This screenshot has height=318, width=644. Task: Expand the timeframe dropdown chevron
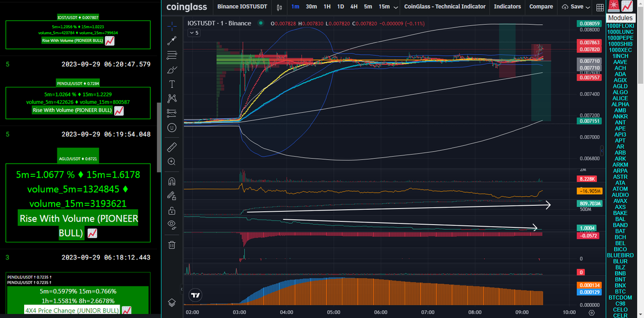pos(396,8)
